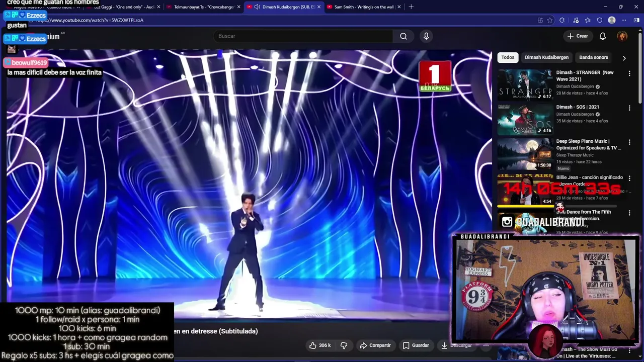Click Dimash Qudaibergen channel under STRANGER
The width and height of the screenshot is (644, 362).
pyautogui.click(x=575, y=86)
